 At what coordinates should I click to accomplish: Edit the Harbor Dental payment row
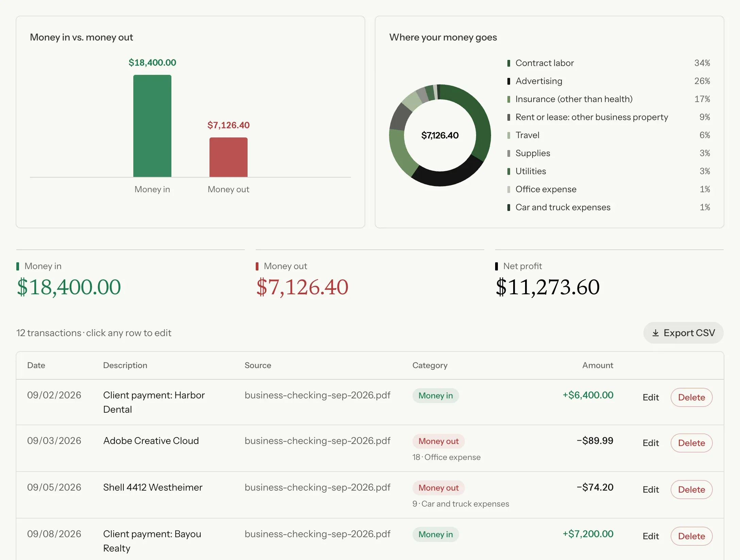point(651,397)
